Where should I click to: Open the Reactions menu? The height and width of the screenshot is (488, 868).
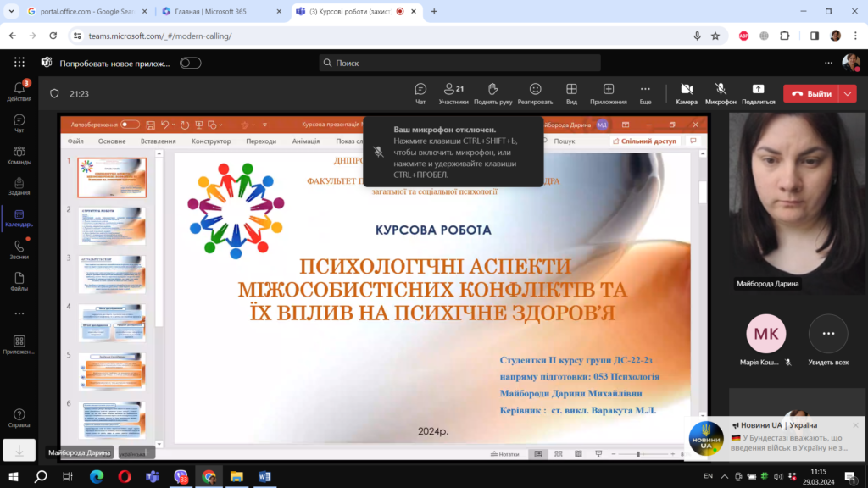(x=535, y=93)
